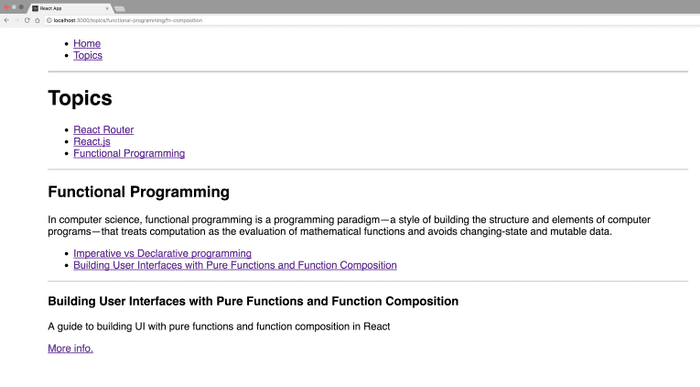Reload the page with the refresh icon
Screen dimensions: 700x387
point(27,20)
